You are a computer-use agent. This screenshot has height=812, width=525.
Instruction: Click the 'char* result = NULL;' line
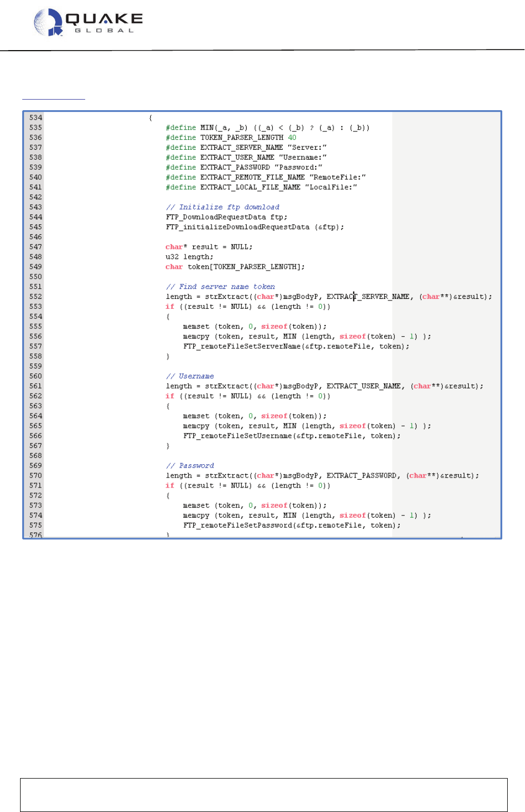click(x=209, y=247)
